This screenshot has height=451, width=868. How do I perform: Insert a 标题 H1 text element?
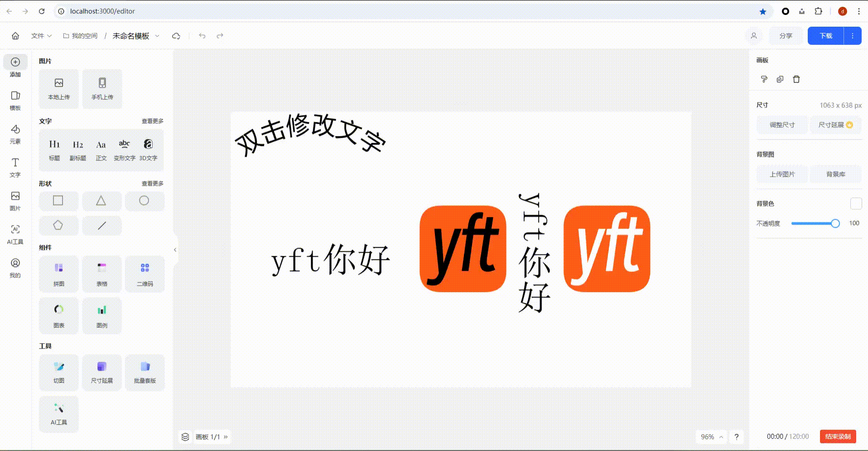pyautogui.click(x=54, y=149)
